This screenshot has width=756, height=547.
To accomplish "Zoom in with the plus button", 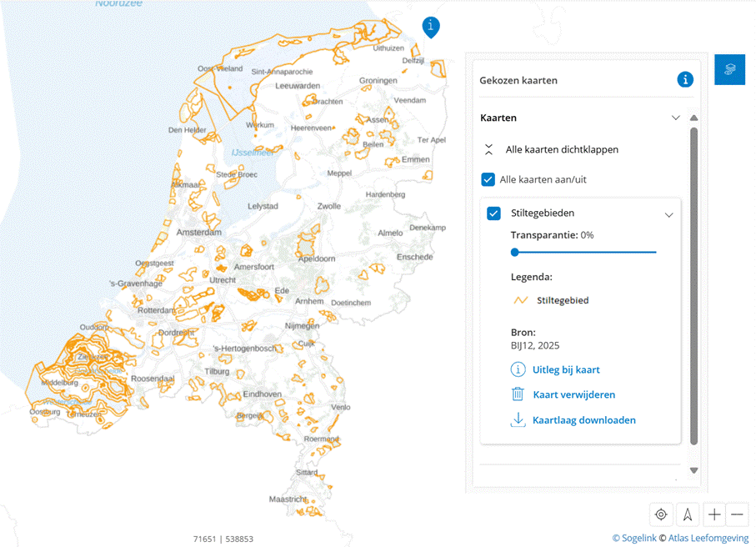I will [x=714, y=514].
